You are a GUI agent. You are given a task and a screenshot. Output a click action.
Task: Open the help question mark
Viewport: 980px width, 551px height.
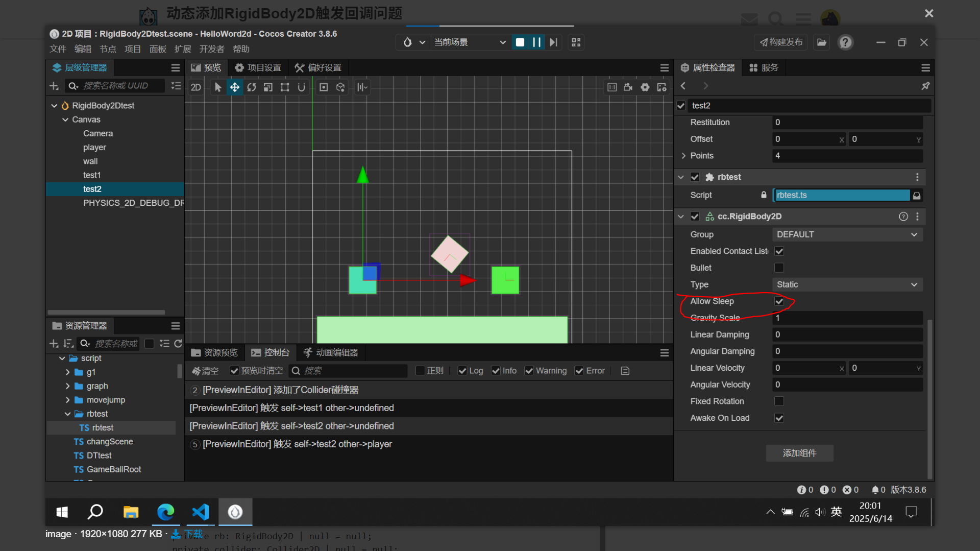[x=846, y=42]
